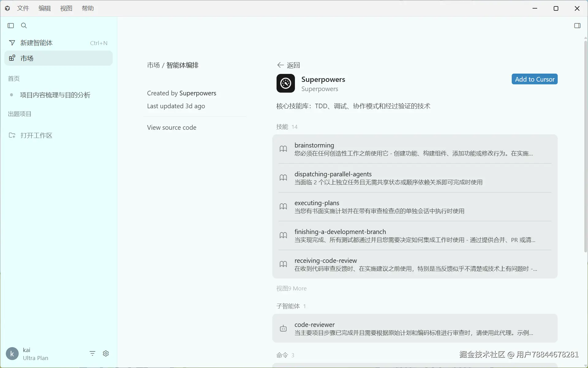The height and width of the screenshot is (368, 588).
Task: Click the Add to Cursor button
Action: tap(535, 79)
